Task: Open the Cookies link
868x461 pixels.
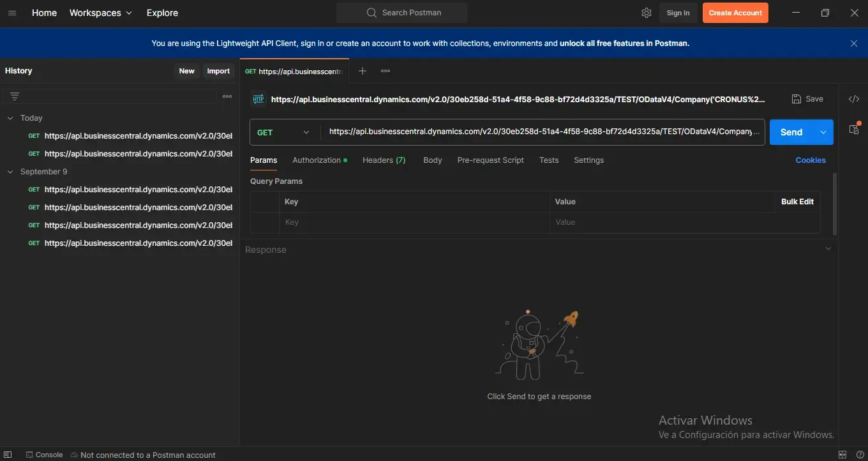Action: pos(810,160)
